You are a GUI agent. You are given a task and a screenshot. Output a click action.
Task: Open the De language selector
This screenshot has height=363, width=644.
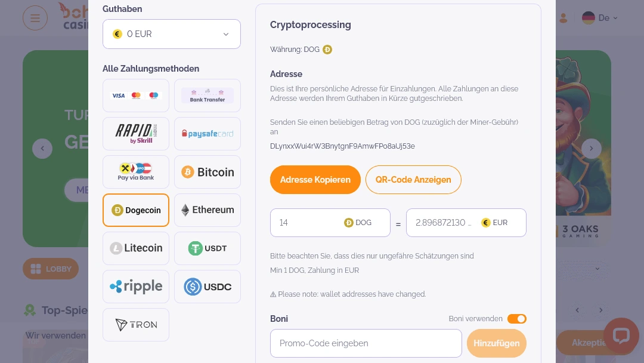[600, 18]
